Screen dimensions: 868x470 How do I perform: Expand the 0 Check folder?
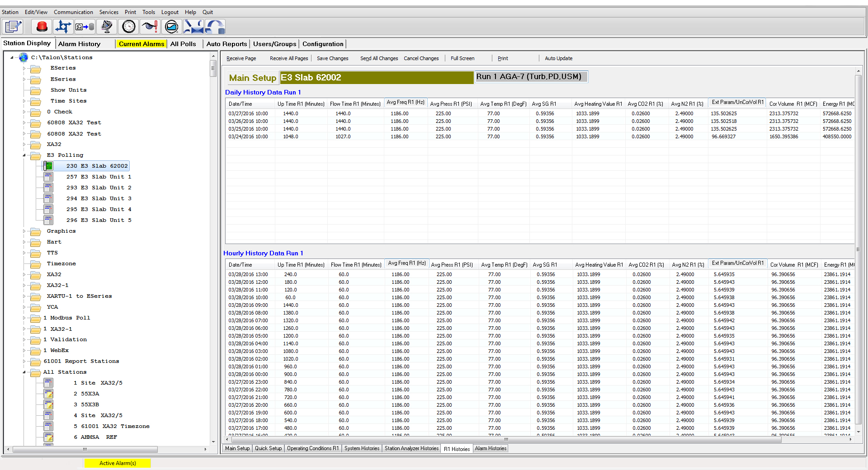pyautogui.click(x=24, y=112)
